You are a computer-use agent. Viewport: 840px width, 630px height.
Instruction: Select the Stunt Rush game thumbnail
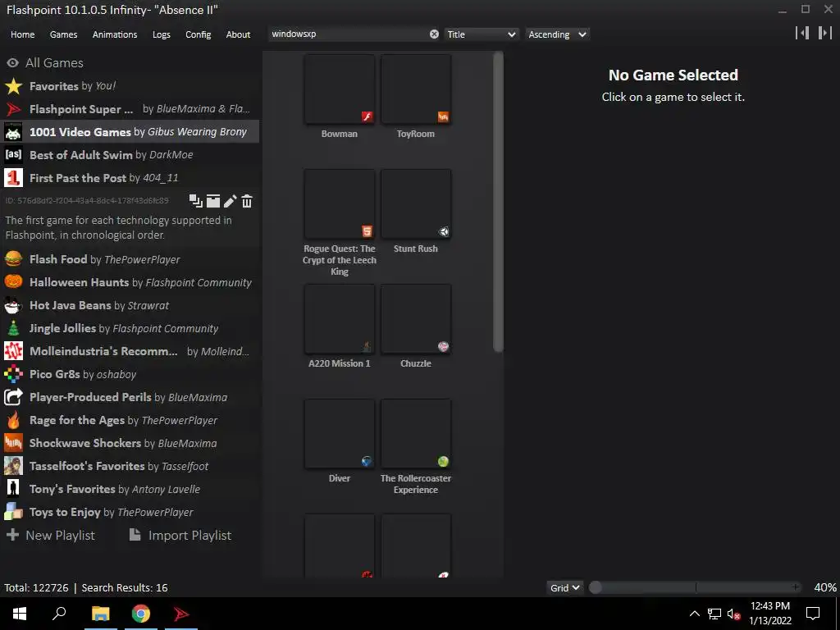[416, 204]
